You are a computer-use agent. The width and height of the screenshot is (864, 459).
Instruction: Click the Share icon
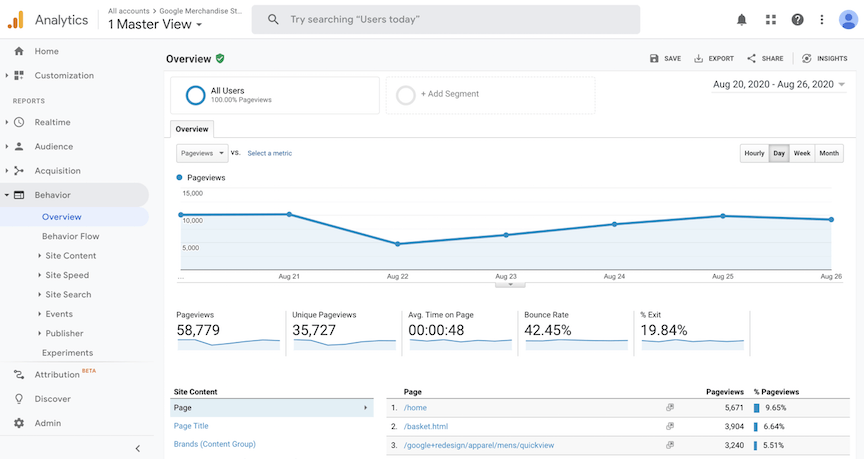751,58
